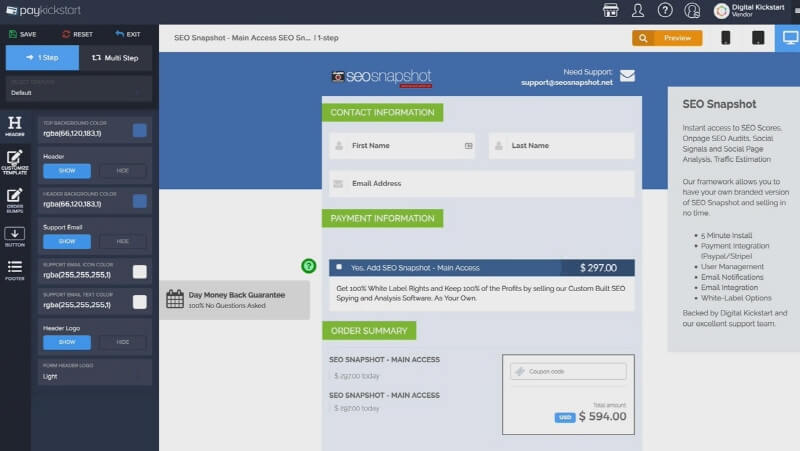The width and height of the screenshot is (800, 451).
Task: Click the SEO Snapshot sidebar title
Action: (x=719, y=104)
